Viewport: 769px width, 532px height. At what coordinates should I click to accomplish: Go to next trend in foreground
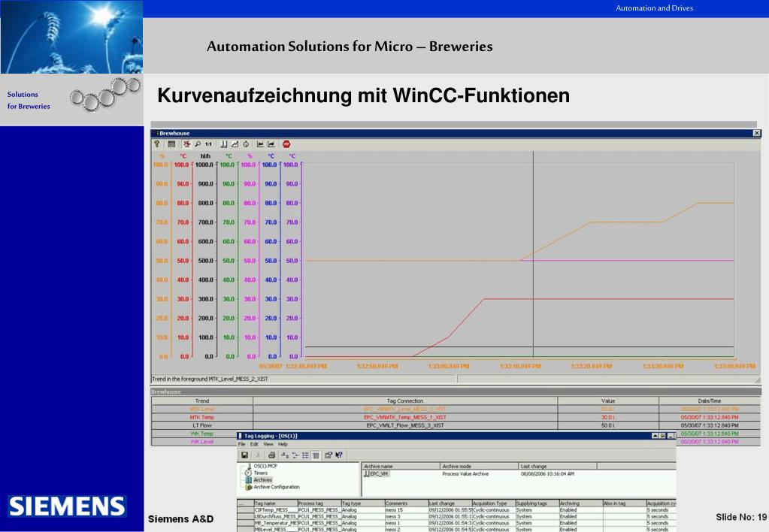click(271, 144)
